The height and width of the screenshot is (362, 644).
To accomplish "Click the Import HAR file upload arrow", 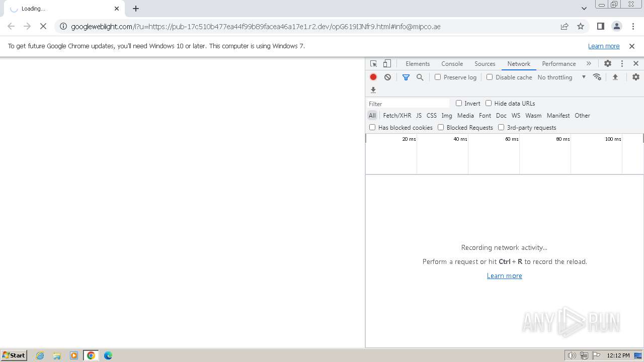I will [615, 77].
